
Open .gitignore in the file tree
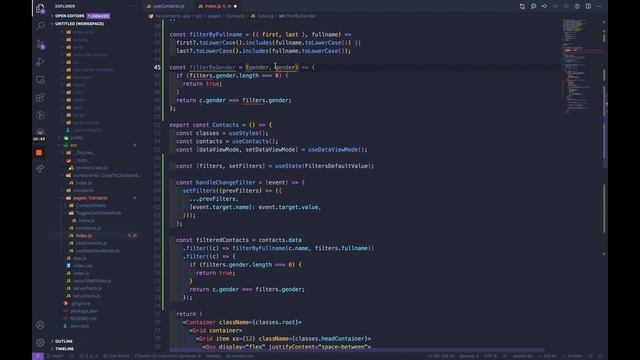pyautogui.click(x=80, y=304)
